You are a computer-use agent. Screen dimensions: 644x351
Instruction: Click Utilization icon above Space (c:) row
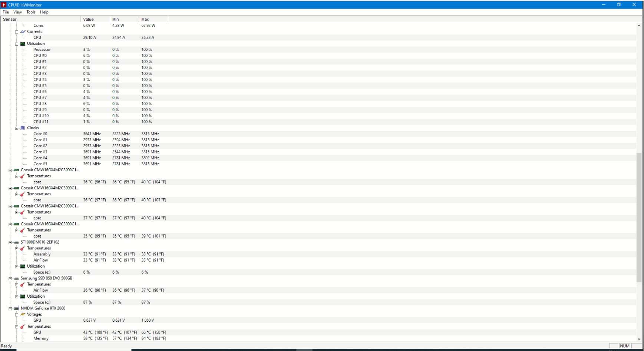23,296
